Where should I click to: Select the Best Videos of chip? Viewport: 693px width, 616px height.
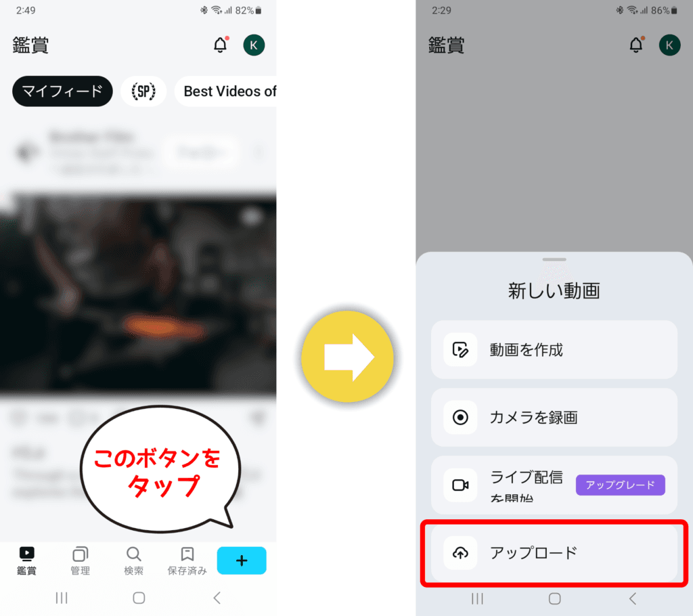(x=227, y=91)
